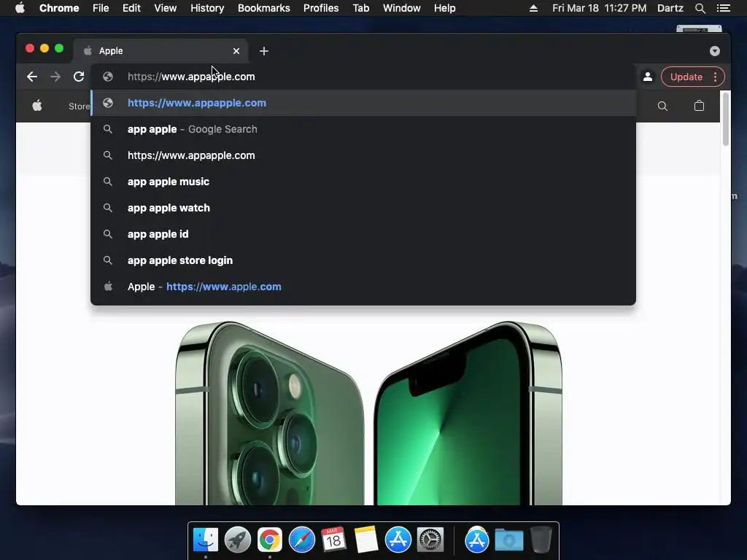This screenshot has width=747, height=560.
Task: Open Launchpad from the Dock
Action: [x=237, y=540]
